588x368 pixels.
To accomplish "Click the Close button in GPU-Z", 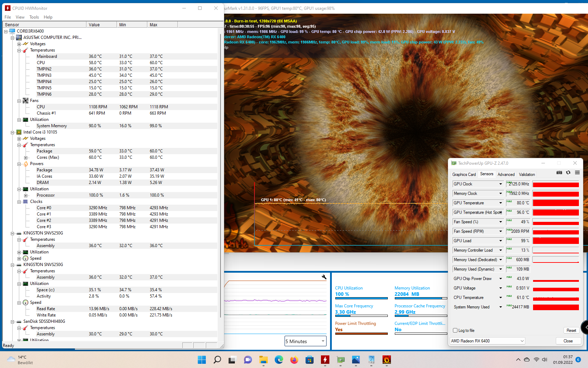I will point(568,341).
